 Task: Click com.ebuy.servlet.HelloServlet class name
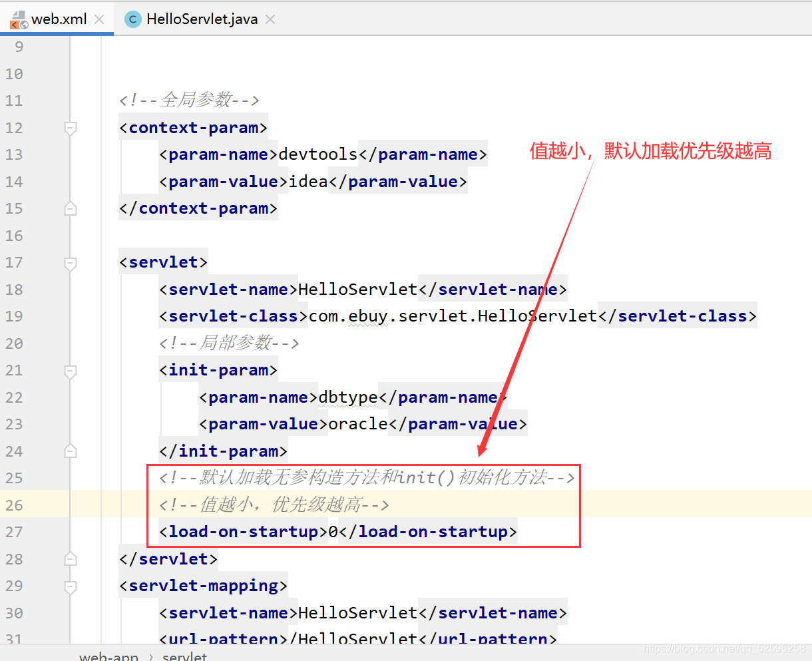click(453, 316)
